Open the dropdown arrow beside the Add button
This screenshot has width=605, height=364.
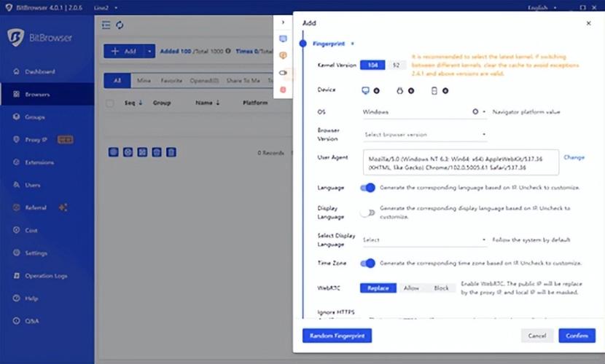tap(149, 51)
